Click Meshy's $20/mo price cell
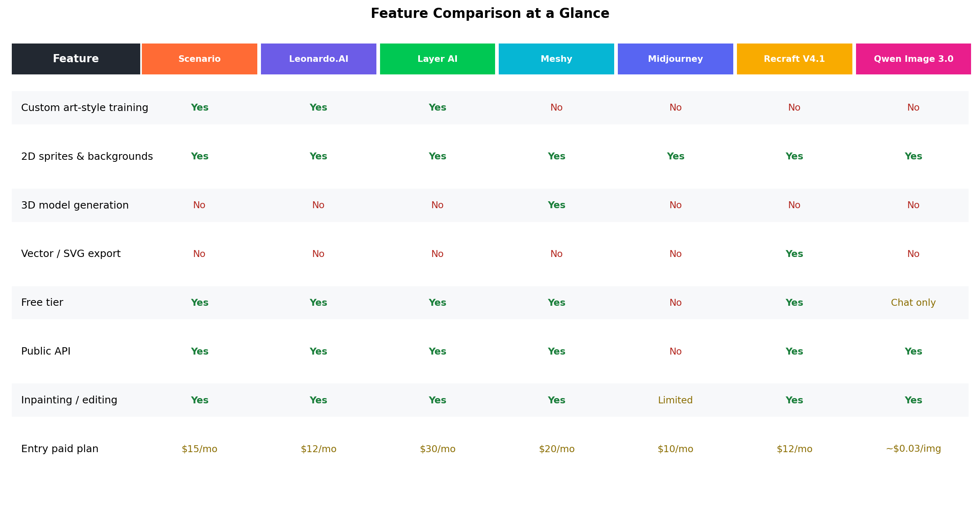Screen dimensions: 980x505 (x=556, y=449)
